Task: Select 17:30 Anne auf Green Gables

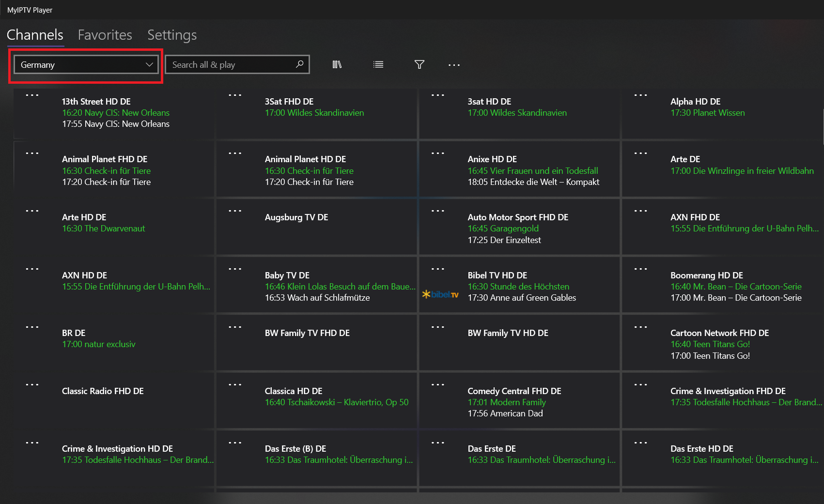Action: tap(522, 298)
